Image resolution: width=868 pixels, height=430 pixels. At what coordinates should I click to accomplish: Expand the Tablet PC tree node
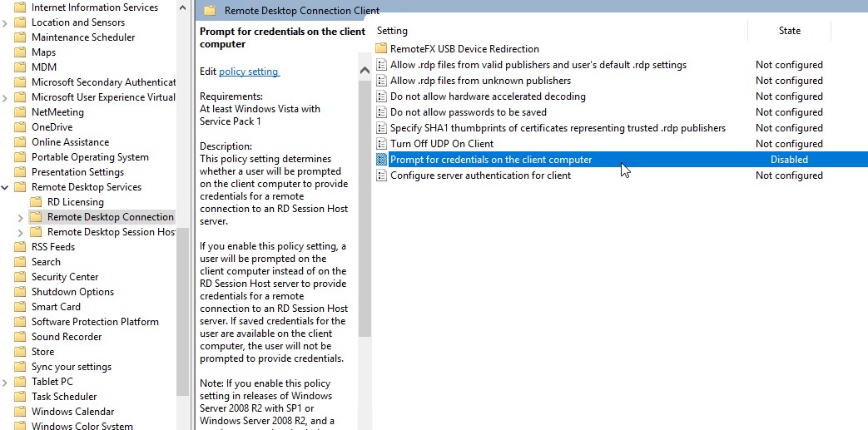(6, 382)
